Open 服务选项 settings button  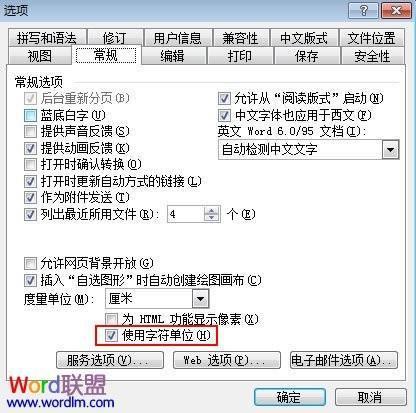click(x=110, y=360)
